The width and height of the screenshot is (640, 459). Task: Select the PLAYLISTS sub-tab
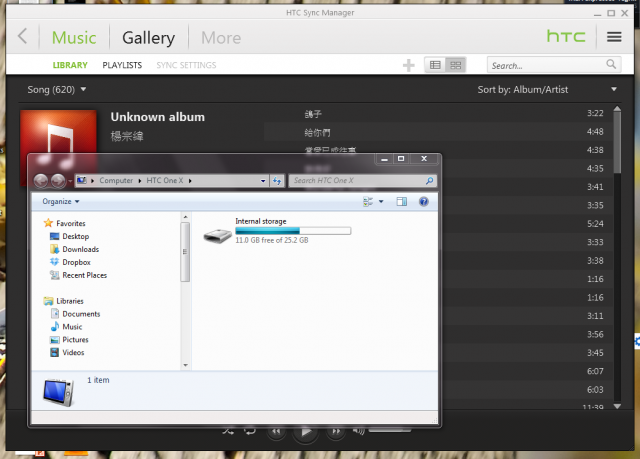click(122, 65)
